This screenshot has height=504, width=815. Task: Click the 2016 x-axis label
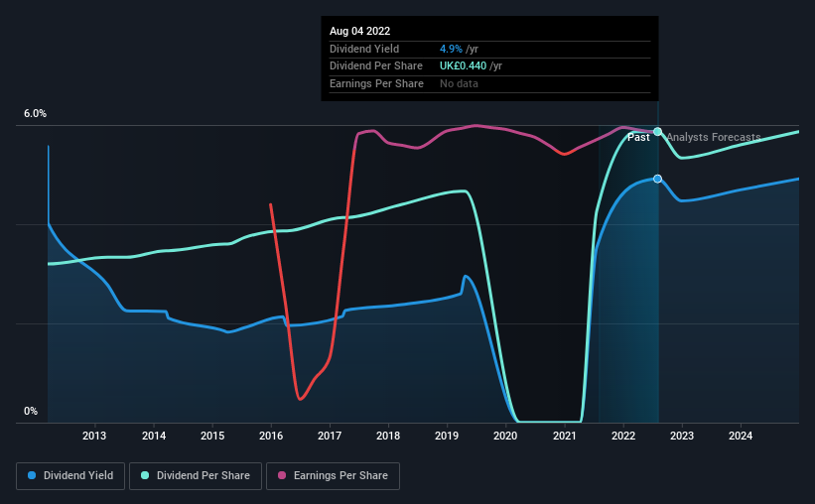[x=271, y=436]
